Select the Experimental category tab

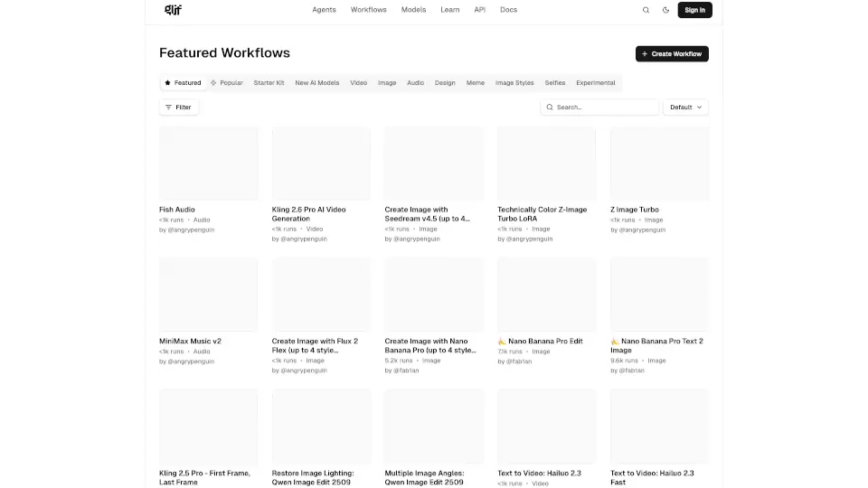(596, 83)
